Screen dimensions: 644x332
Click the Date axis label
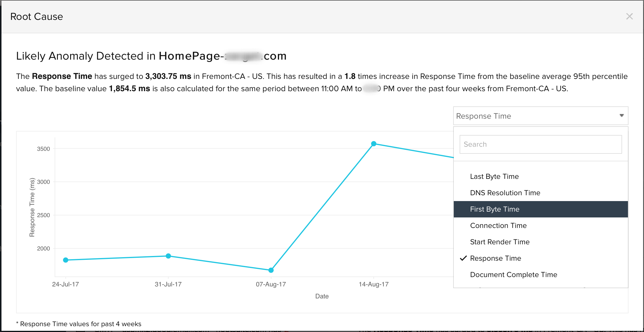(x=322, y=296)
